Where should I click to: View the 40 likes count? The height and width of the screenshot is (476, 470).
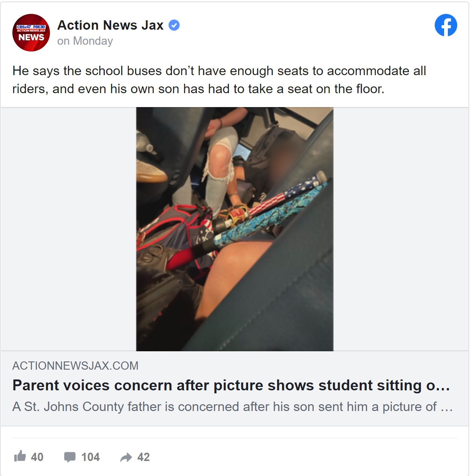(x=37, y=457)
